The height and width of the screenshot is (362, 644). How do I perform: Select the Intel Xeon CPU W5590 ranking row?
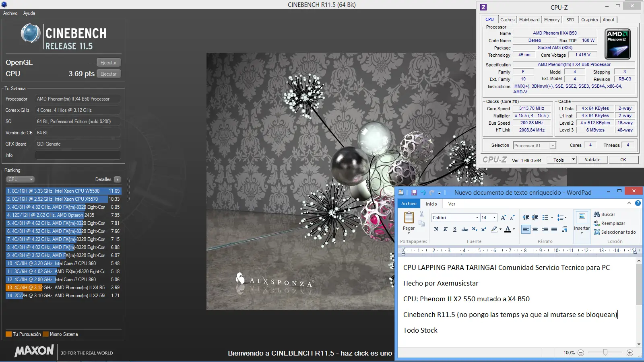tap(63, 191)
